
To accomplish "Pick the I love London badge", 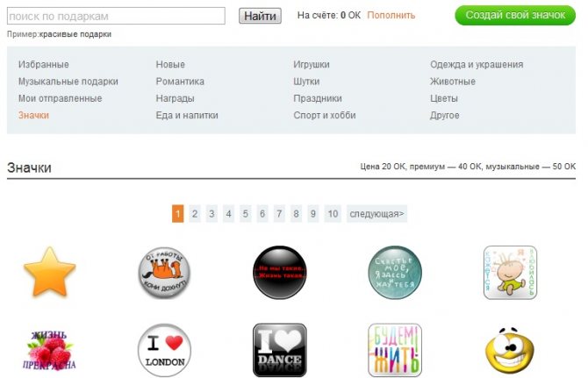I will tap(164, 350).
